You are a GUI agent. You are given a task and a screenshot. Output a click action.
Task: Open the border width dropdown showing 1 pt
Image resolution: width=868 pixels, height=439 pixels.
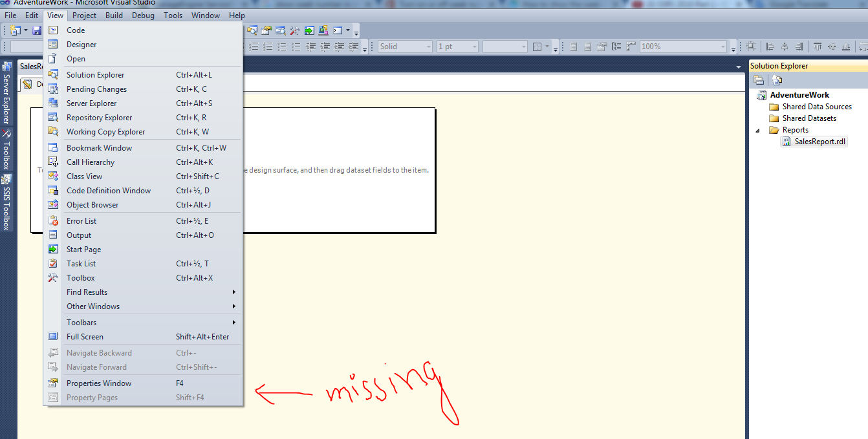pyautogui.click(x=457, y=46)
